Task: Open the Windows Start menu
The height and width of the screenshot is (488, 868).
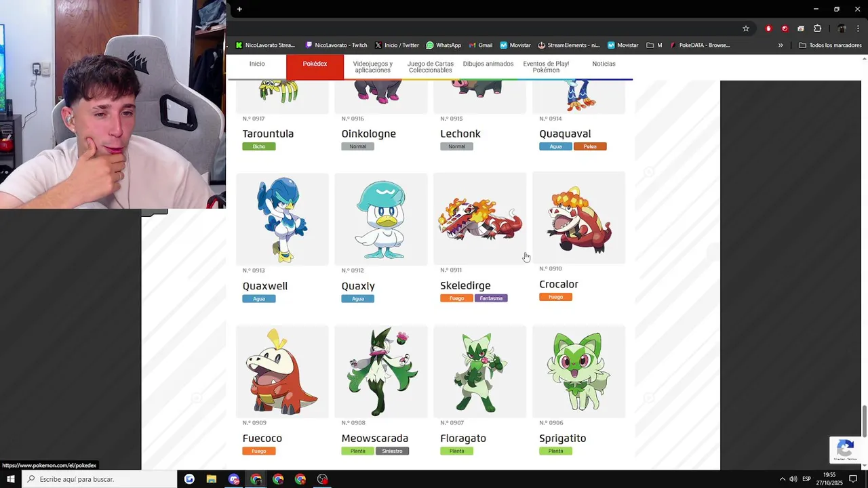Action: click(x=10, y=479)
